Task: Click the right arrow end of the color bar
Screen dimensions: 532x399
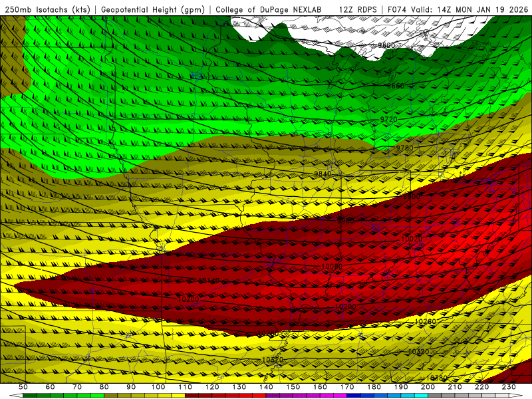Action: click(516, 395)
